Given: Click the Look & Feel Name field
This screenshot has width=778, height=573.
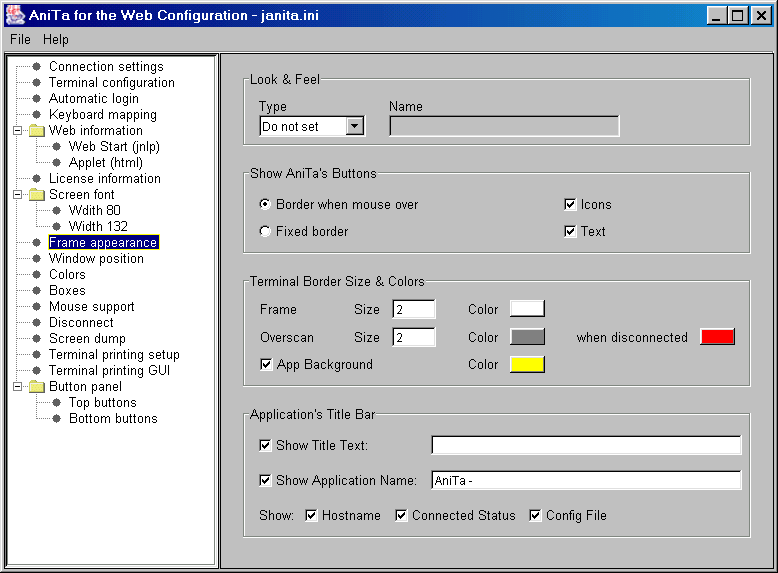Looking at the screenshot, I should (x=504, y=126).
